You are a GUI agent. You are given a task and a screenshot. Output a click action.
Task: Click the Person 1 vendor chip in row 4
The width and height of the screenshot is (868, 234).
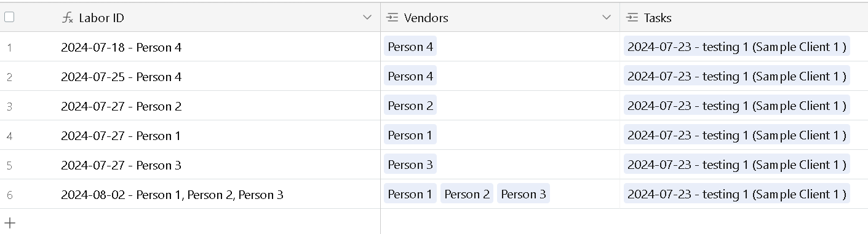click(410, 135)
